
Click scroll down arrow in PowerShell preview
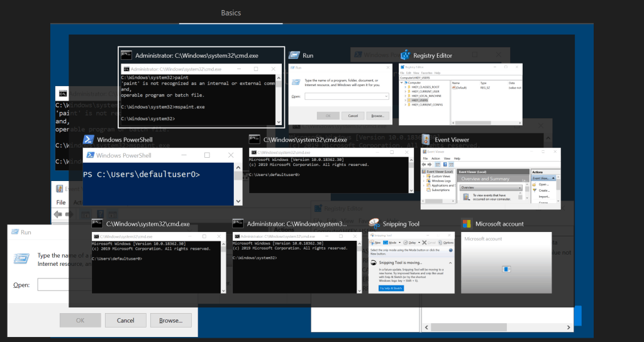[238, 202]
